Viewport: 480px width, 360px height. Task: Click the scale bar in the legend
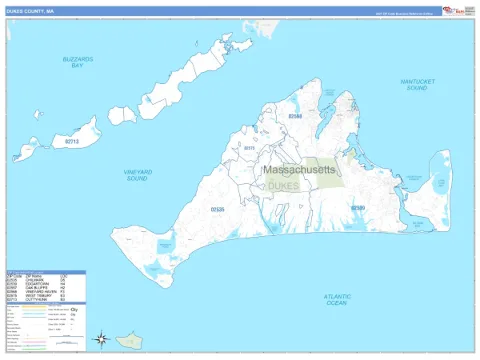click(x=66, y=336)
